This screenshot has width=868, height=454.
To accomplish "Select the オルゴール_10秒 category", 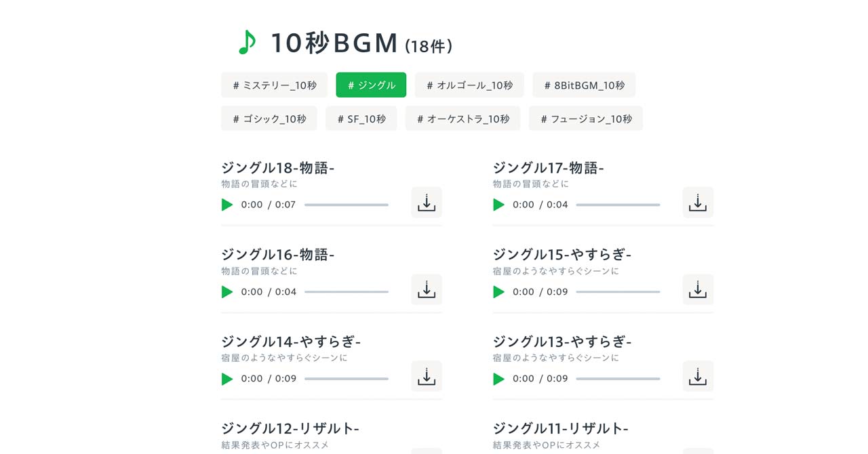I will click(x=469, y=85).
